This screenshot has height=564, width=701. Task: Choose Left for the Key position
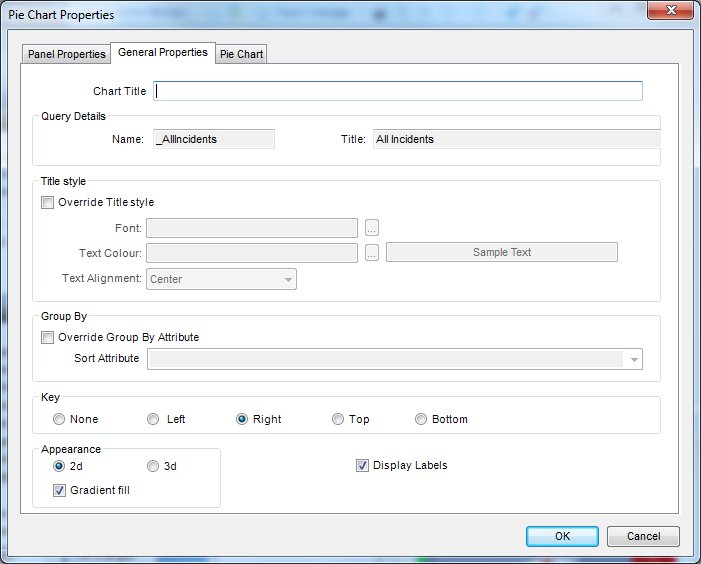[x=153, y=419]
